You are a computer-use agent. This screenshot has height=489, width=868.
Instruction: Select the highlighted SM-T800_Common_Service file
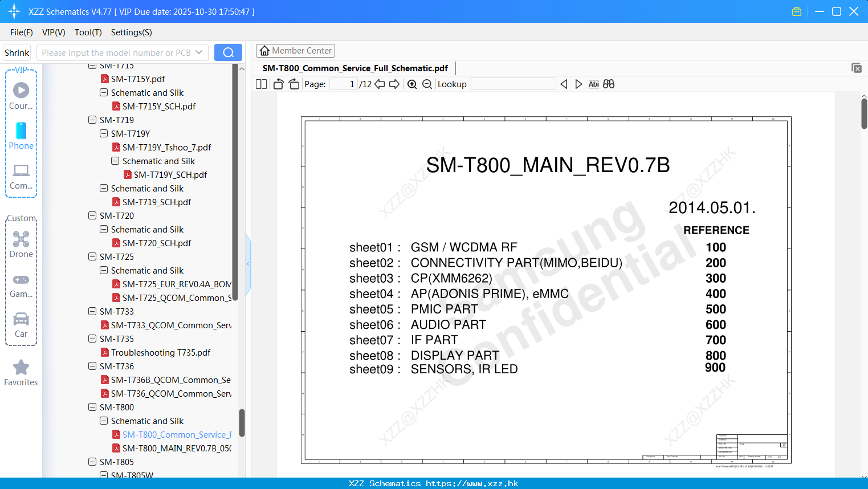coord(177,435)
